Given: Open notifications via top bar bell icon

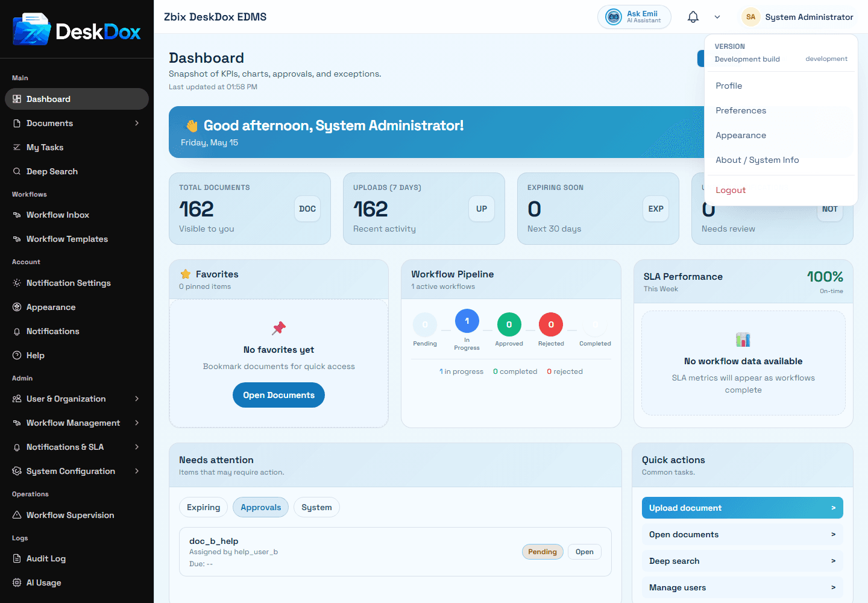Looking at the screenshot, I should point(693,17).
